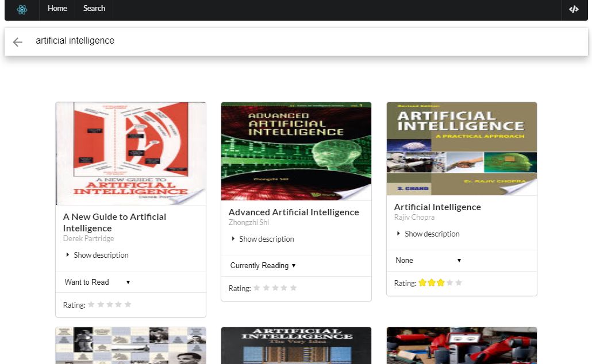Click The Very Idea book cover
Viewport: 592px width, 364px height.
(x=297, y=346)
